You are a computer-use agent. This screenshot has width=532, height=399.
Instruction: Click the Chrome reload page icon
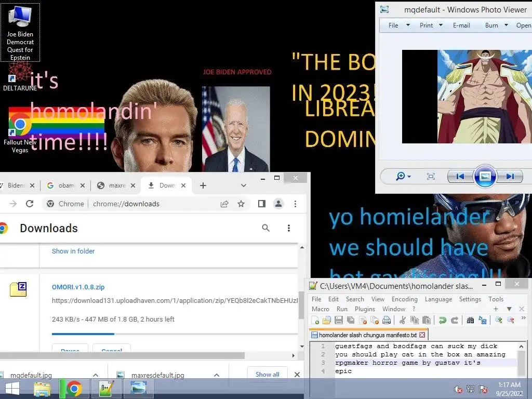[x=30, y=204]
